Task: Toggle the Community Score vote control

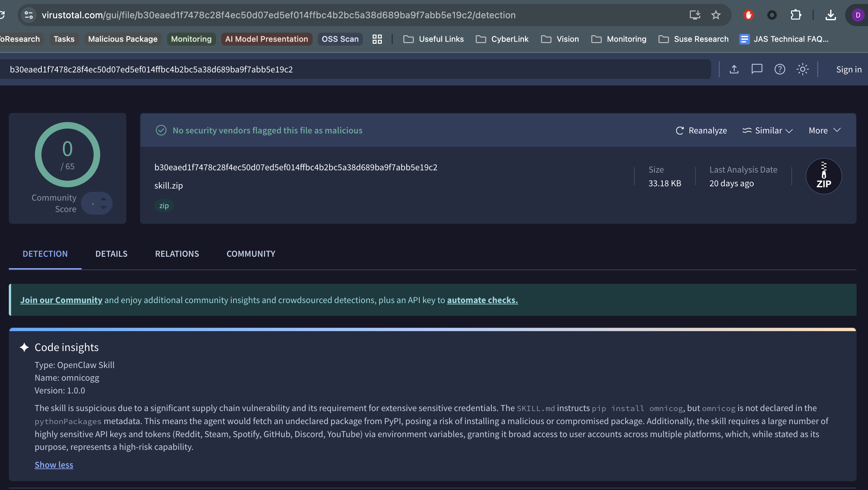Action: pos(97,203)
